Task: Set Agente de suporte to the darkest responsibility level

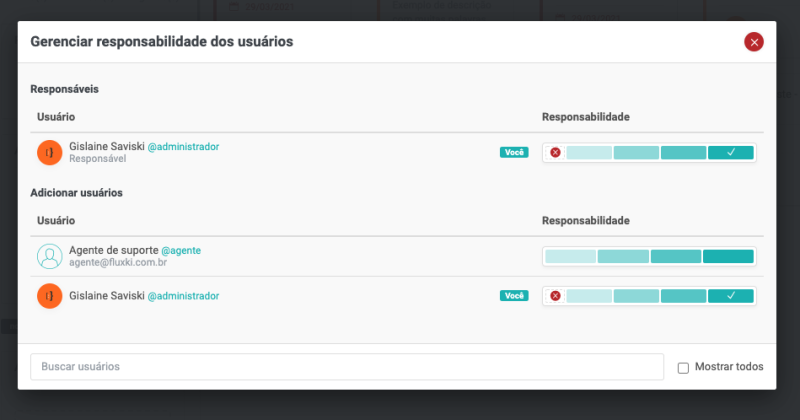Action: tap(728, 256)
